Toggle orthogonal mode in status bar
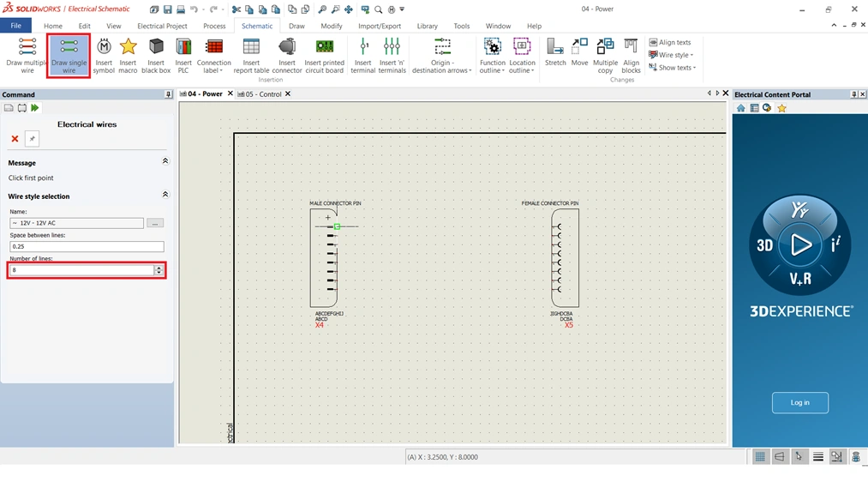Image resolution: width=868 pixels, height=488 pixels. [780, 456]
